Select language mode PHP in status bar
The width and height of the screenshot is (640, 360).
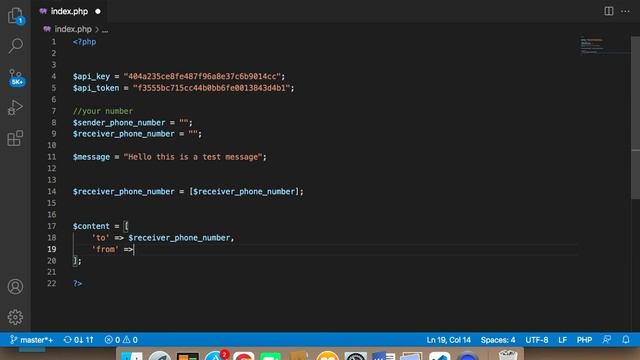pyautogui.click(x=584, y=340)
